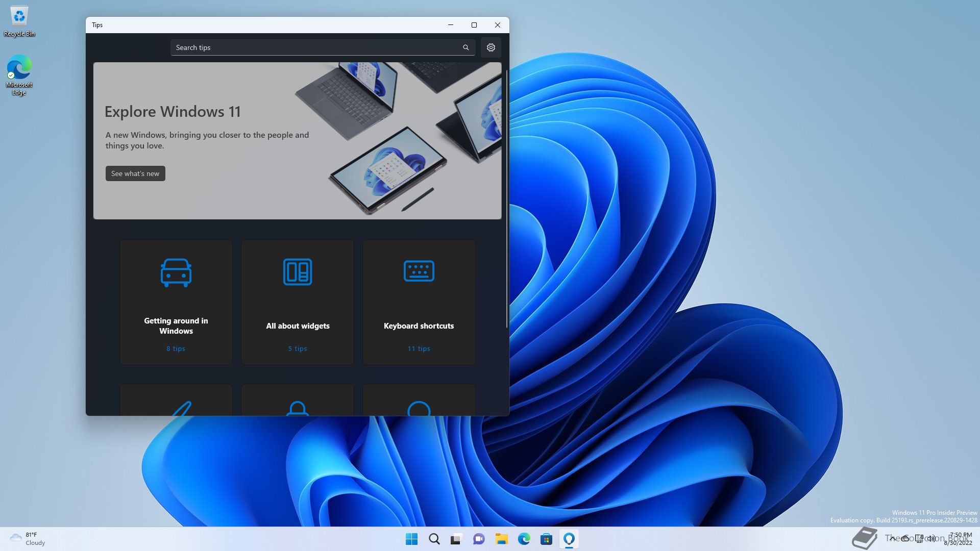Show hidden system tray icons

[x=892, y=538]
